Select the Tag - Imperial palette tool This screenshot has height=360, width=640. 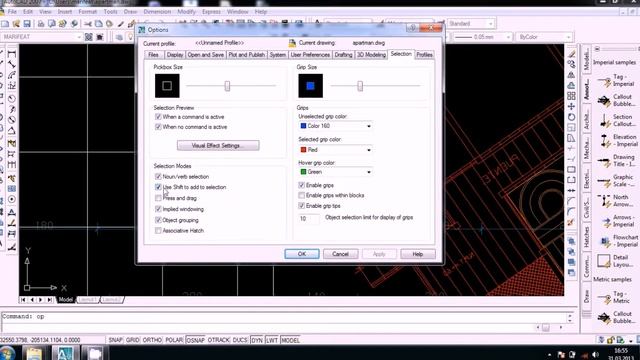(x=616, y=80)
